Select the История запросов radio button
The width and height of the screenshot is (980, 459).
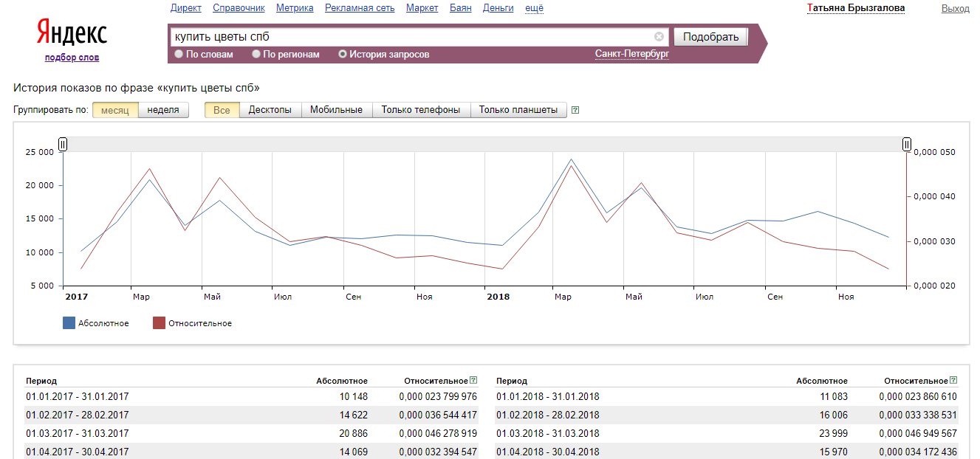tap(343, 54)
